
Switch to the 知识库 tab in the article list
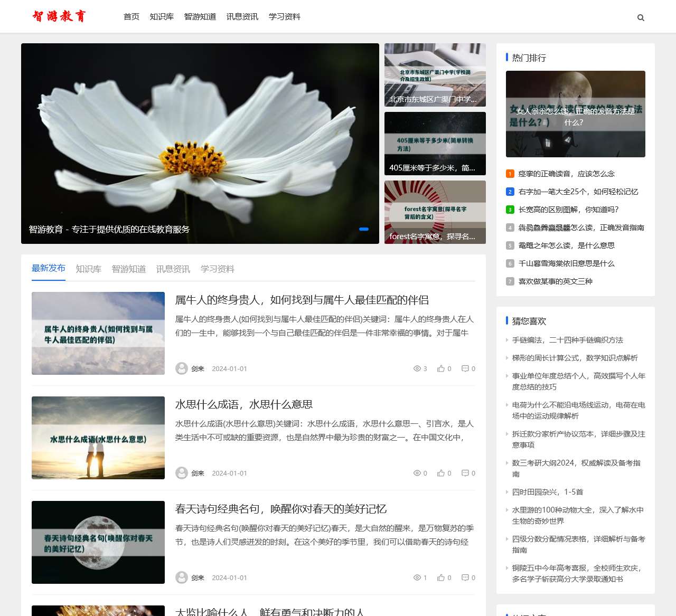(x=89, y=268)
